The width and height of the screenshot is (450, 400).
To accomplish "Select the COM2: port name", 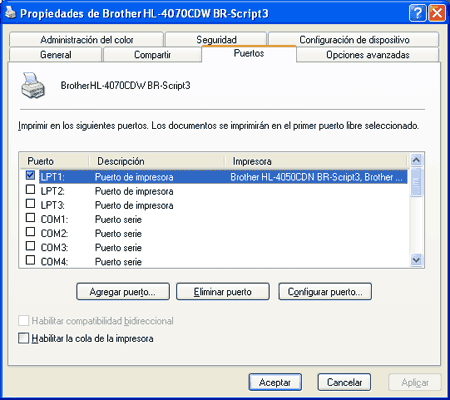I will pos(54,233).
